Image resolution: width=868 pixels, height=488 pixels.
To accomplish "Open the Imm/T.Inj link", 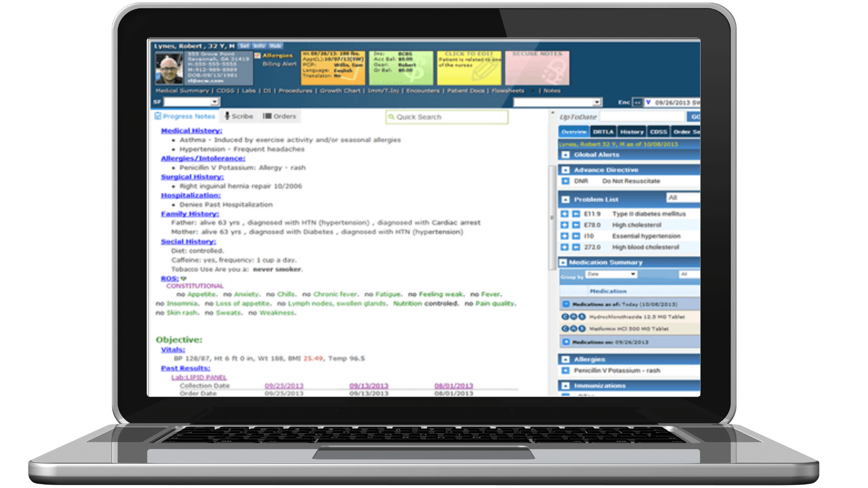I will pyautogui.click(x=383, y=91).
